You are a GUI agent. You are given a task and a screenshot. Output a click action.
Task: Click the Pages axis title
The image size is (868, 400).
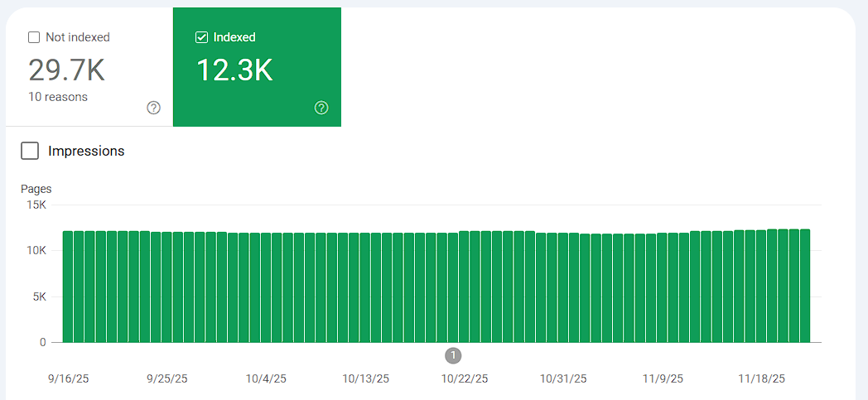pyautogui.click(x=36, y=189)
